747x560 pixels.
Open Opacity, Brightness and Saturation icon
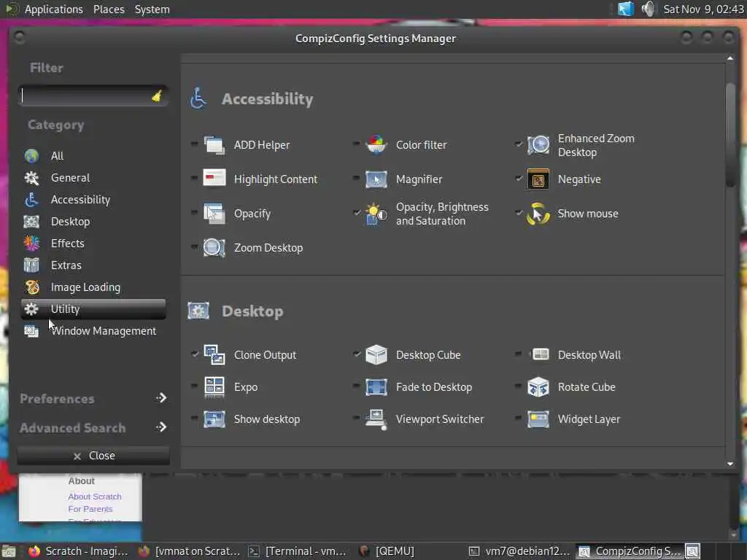tap(376, 214)
